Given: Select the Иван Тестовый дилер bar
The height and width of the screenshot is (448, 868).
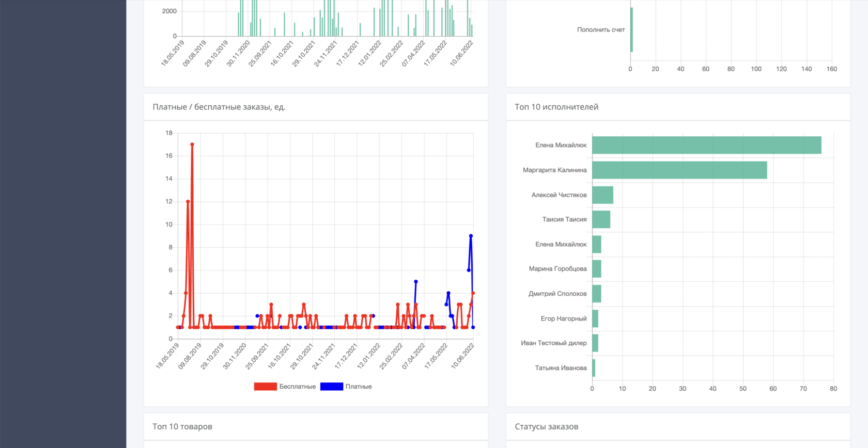Looking at the screenshot, I should [595, 343].
